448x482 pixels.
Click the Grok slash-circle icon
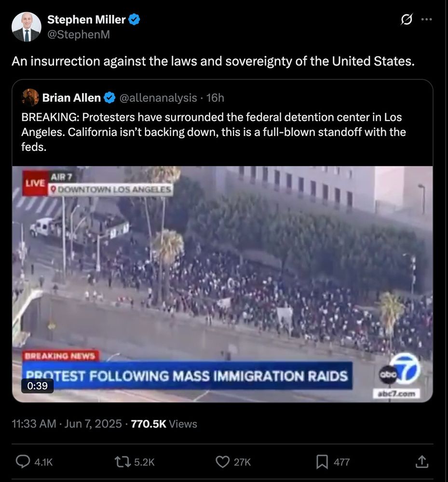(407, 19)
